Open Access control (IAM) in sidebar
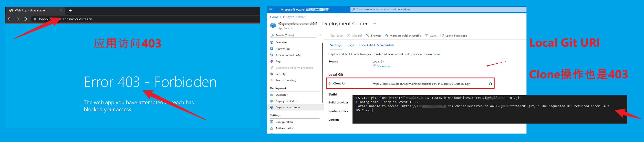 tap(288, 55)
